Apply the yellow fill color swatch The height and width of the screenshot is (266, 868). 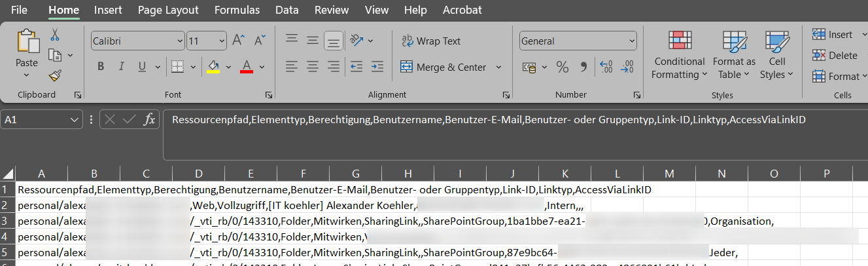click(x=213, y=67)
